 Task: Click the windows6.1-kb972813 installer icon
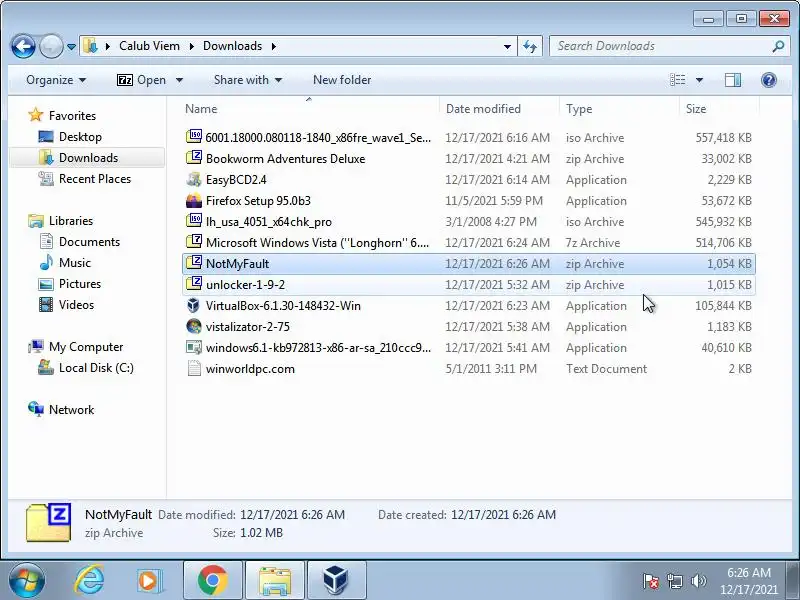pos(194,347)
